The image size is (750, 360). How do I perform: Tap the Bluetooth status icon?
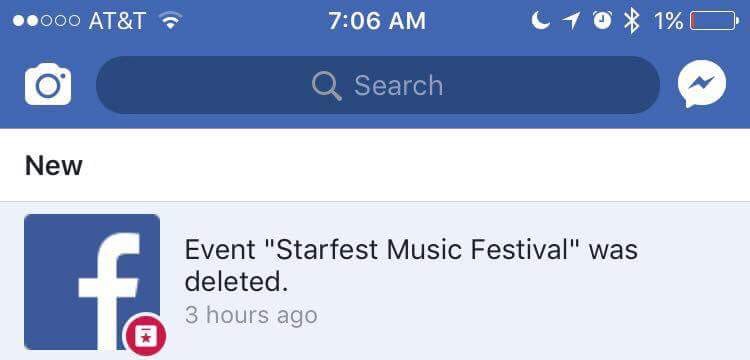(632, 21)
